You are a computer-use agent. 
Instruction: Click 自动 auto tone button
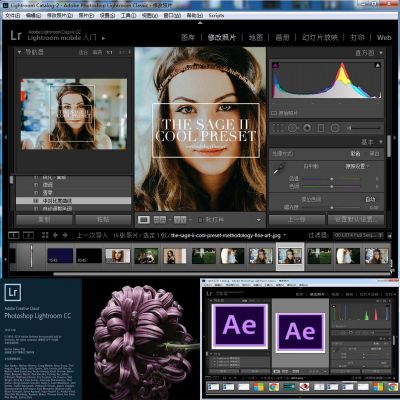370,199
